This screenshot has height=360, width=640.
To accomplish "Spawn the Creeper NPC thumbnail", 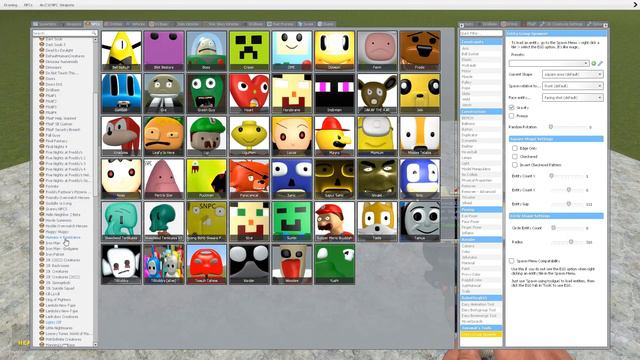I will pos(249,51).
